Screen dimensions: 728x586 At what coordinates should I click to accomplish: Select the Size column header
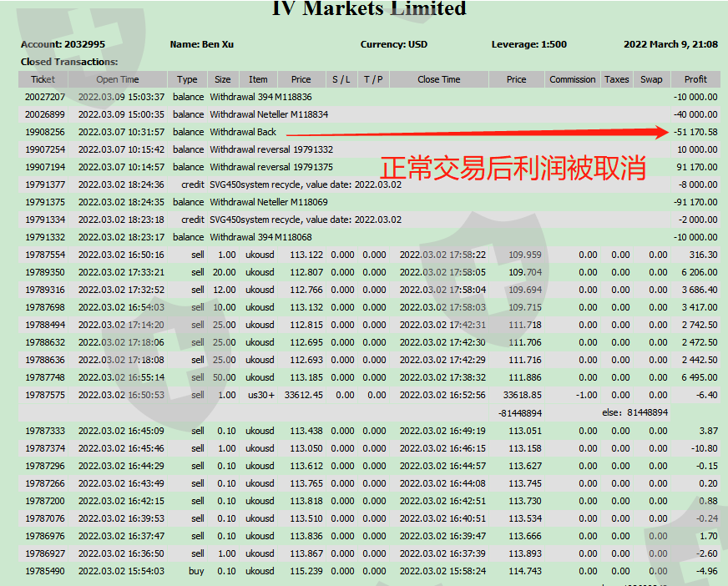coord(222,79)
